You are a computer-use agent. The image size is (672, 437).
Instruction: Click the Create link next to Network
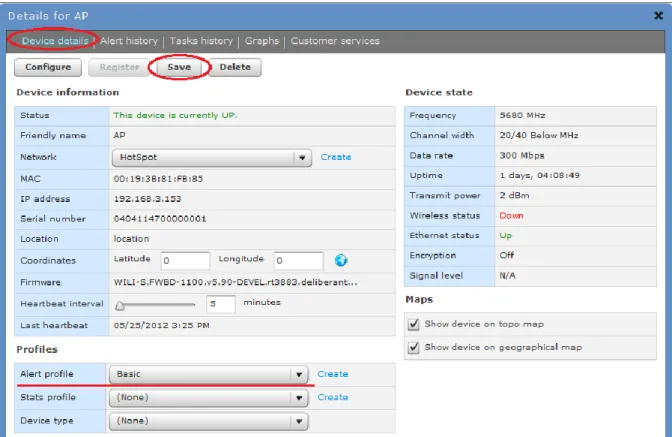coord(336,157)
